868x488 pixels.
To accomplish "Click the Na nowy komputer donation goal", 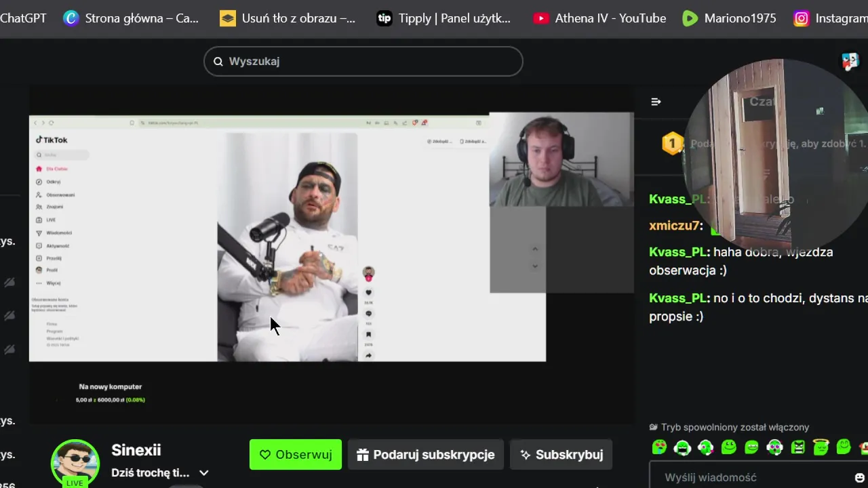I will click(x=111, y=393).
